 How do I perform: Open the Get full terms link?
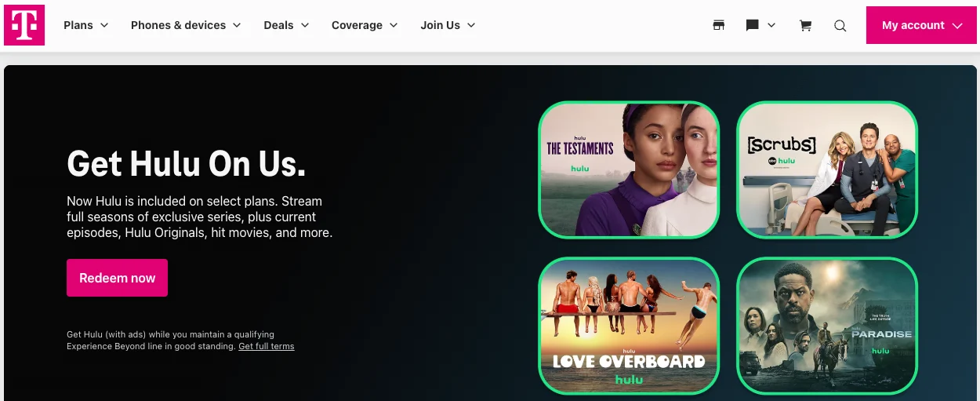[x=267, y=346]
